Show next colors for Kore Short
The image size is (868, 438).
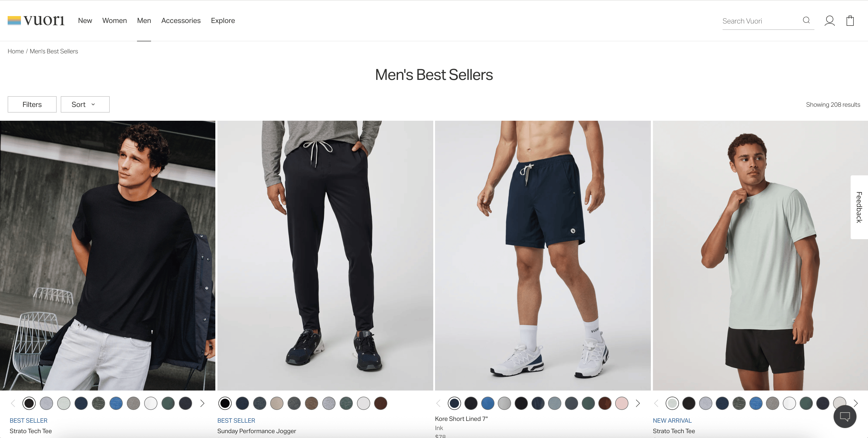point(638,403)
